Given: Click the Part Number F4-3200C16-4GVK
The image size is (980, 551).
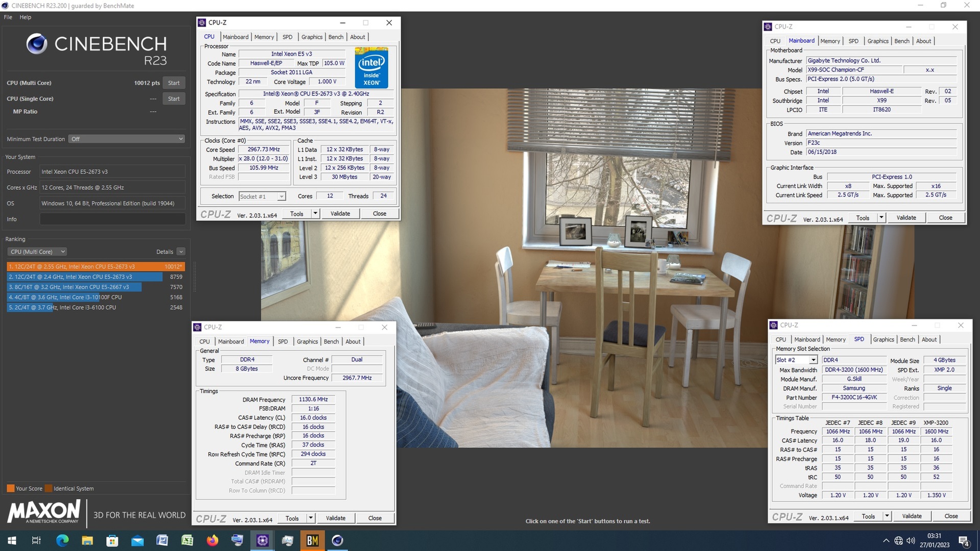Looking at the screenshot, I should pyautogui.click(x=854, y=397).
